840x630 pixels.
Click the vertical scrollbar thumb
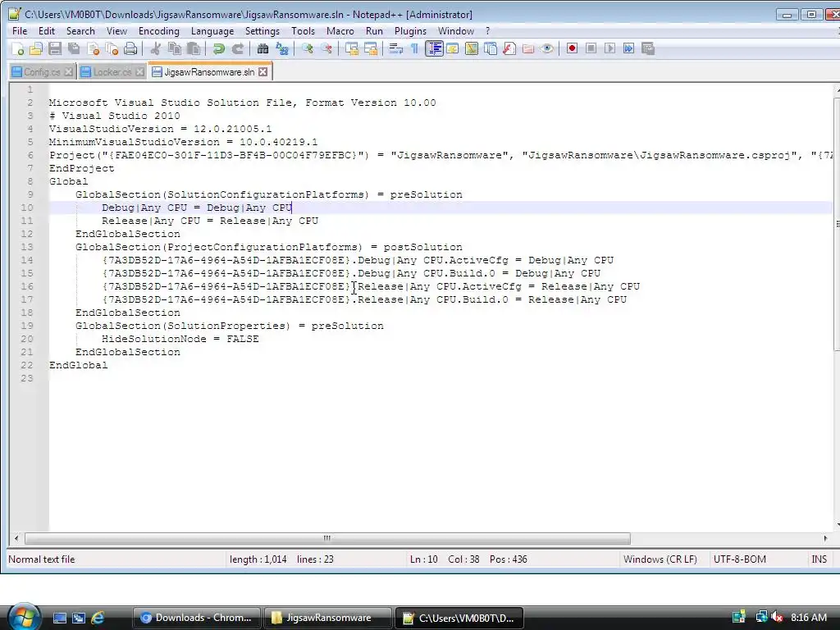click(x=837, y=223)
